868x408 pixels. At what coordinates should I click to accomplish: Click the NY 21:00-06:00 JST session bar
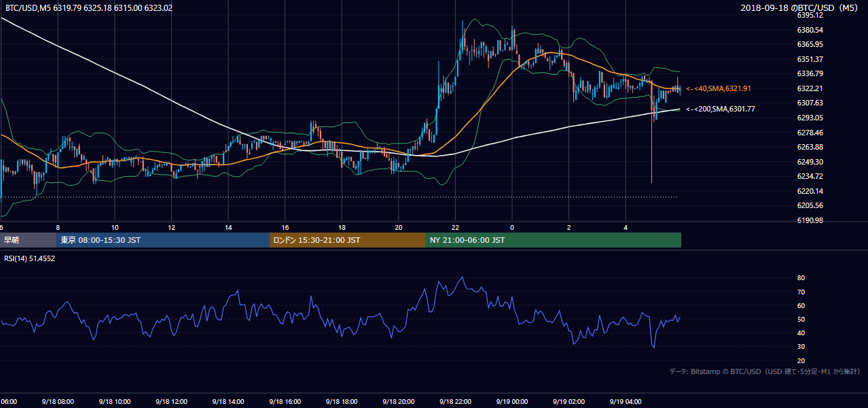[554, 240]
